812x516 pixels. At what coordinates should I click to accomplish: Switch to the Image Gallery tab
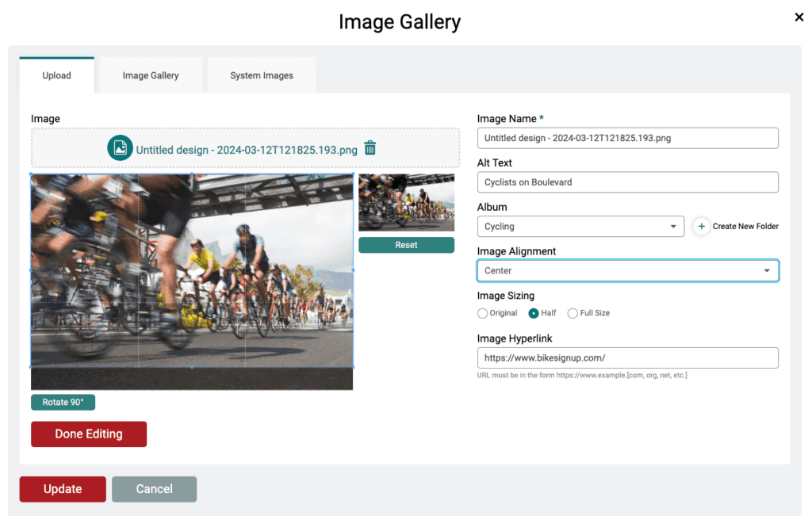tap(151, 75)
